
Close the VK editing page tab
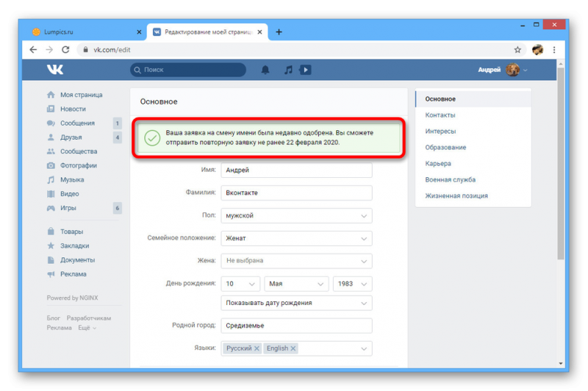[x=260, y=32]
